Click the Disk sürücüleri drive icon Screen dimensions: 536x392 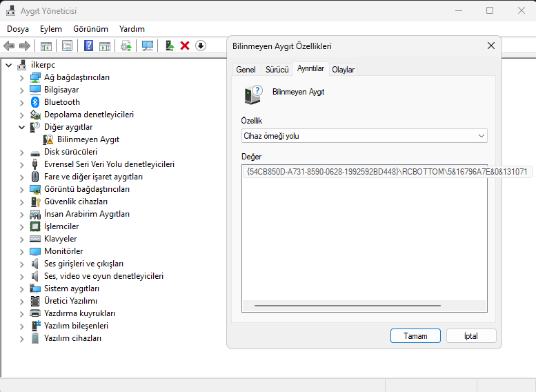tap(35, 153)
